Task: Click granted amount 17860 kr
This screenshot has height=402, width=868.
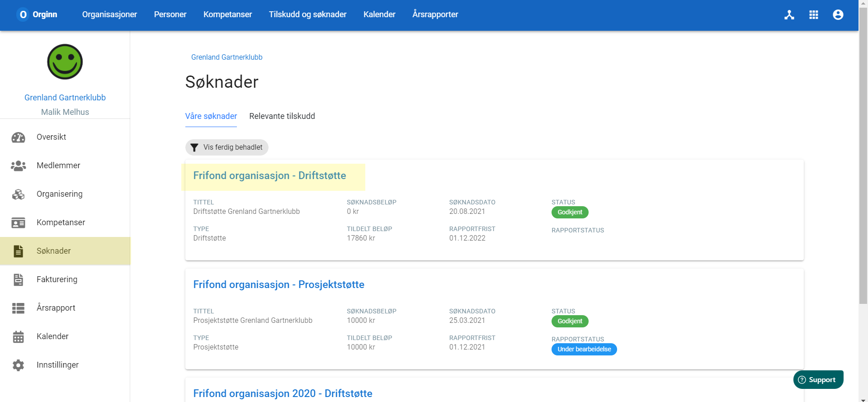Action: pyautogui.click(x=361, y=238)
